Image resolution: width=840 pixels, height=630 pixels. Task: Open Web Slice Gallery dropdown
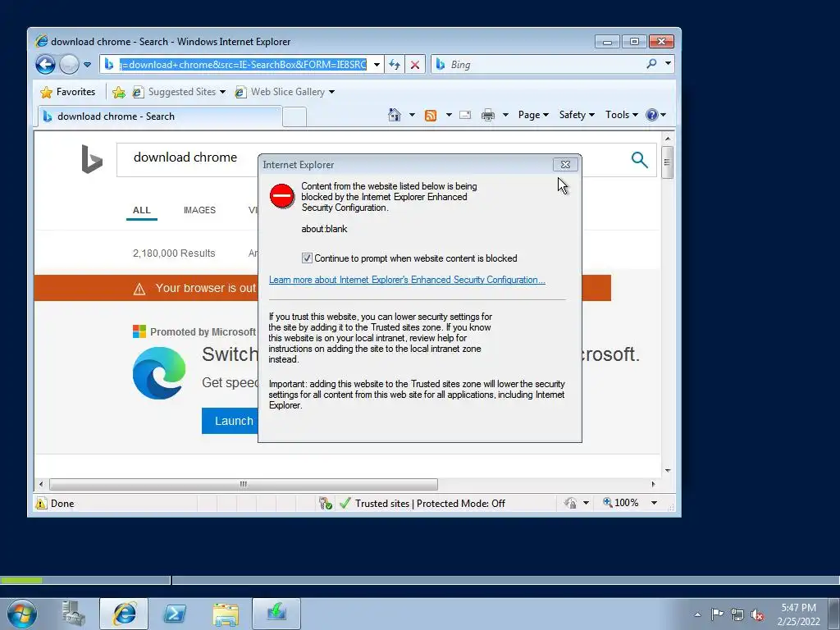coord(285,92)
